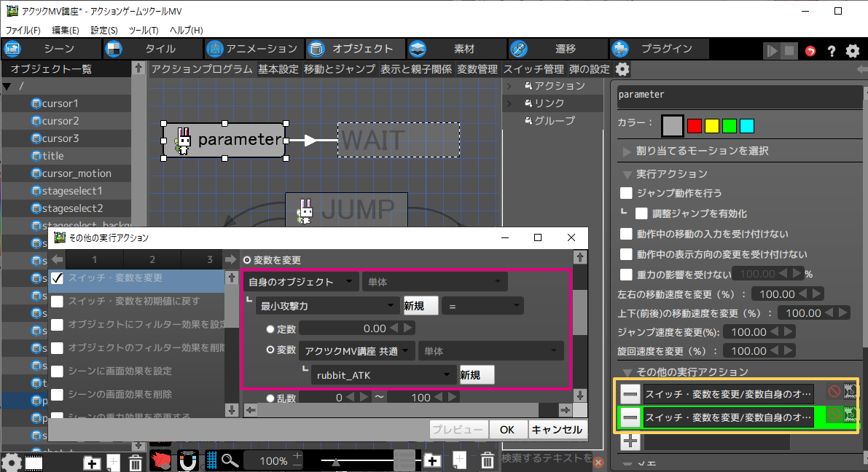The image size is (868, 472).
Task: Switch to the アニメーション tab
Action: [x=253, y=50]
